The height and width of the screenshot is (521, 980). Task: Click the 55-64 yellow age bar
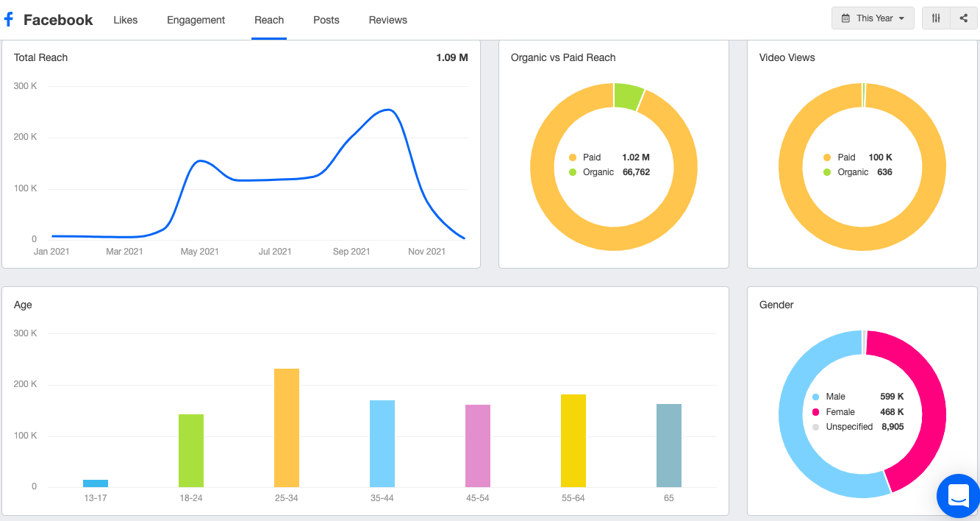coord(573,441)
